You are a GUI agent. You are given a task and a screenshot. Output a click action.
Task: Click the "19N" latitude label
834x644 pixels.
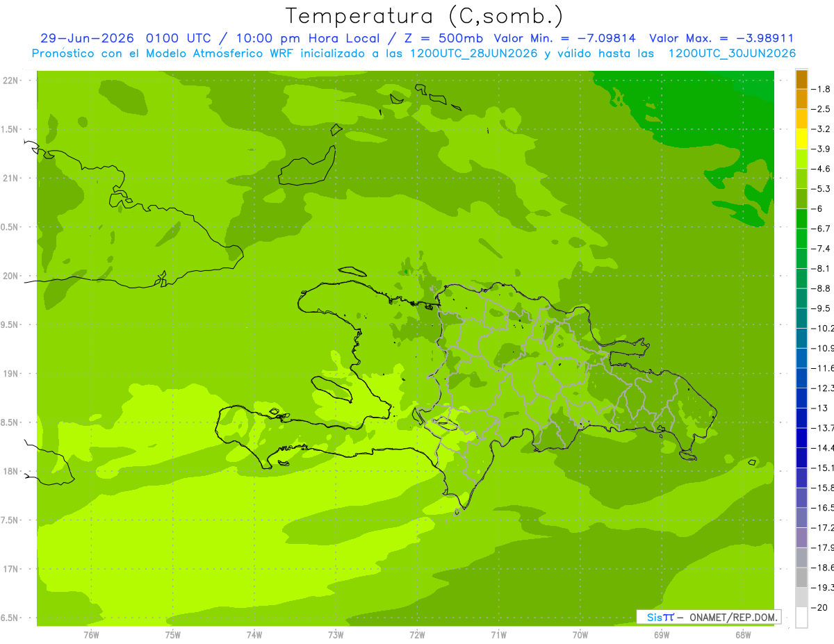[x=12, y=374]
